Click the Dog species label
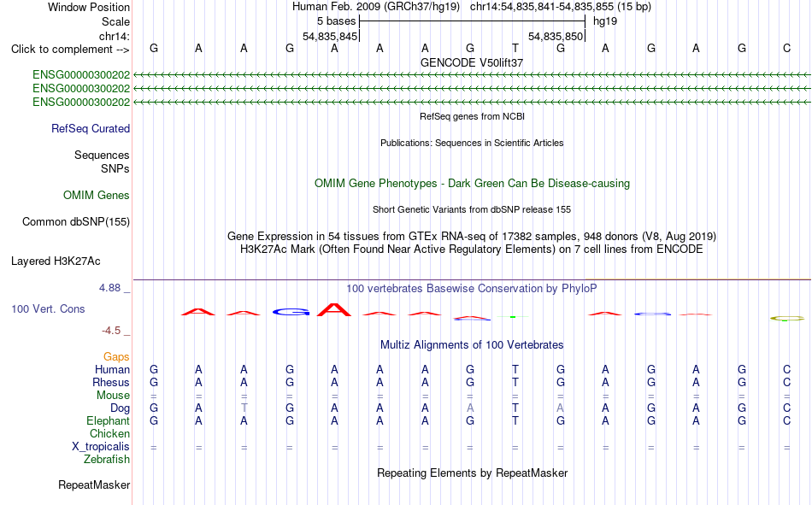 click(x=120, y=408)
